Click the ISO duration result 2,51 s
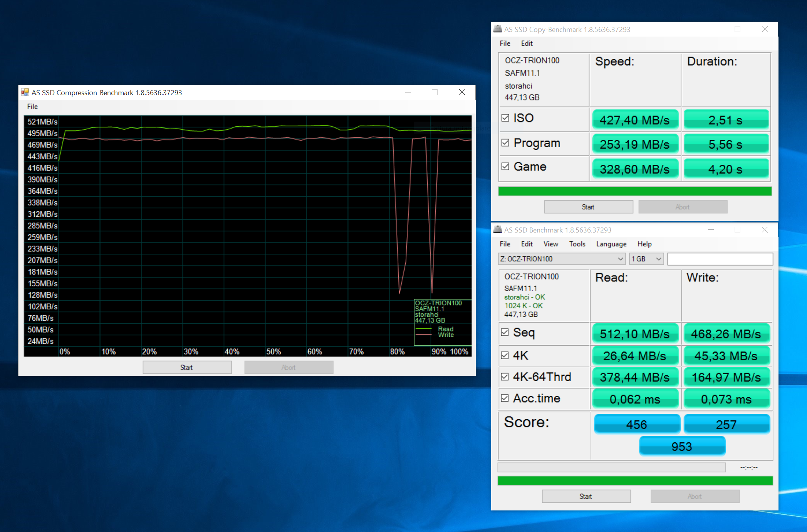The image size is (807, 532). (726, 120)
